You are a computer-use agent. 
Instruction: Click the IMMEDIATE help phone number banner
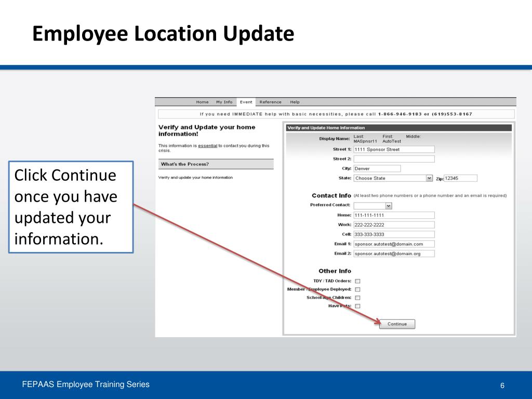(x=336, y=114)
